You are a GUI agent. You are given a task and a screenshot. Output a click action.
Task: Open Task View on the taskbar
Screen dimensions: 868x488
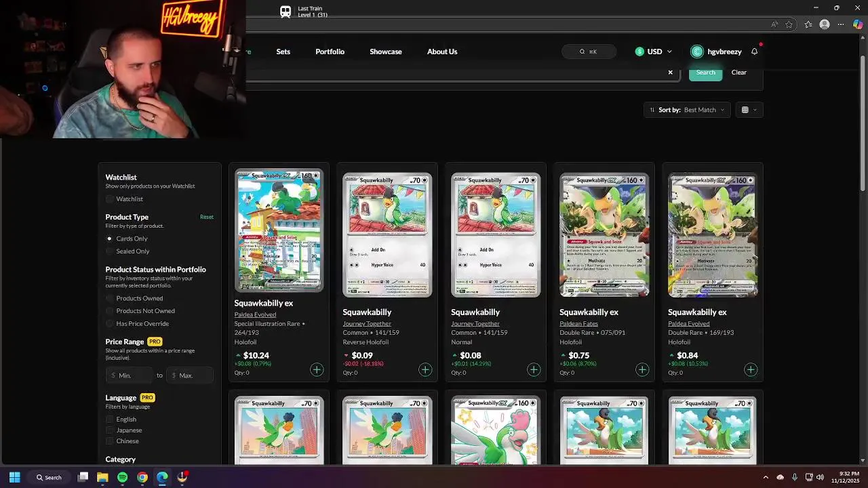[83, 477]
